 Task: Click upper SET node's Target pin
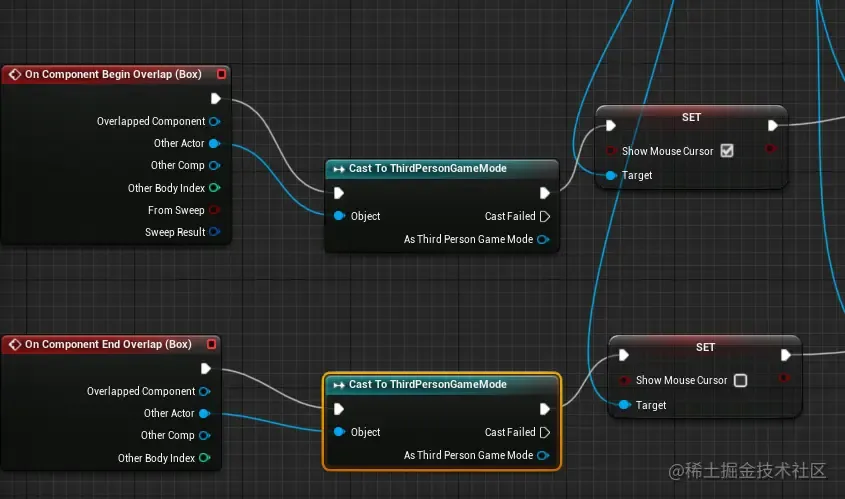[x=611, y=175]
